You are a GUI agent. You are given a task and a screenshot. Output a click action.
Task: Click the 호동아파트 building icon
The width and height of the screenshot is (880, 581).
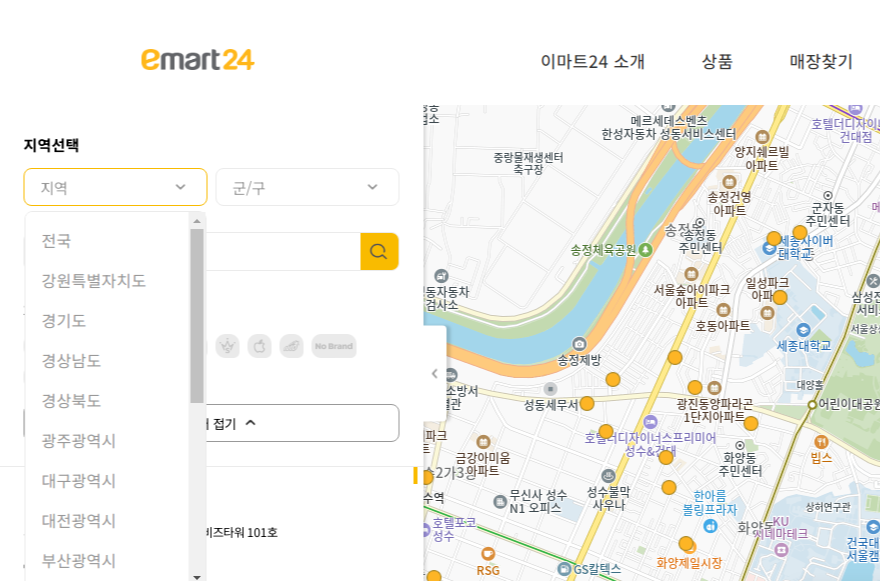pyautogui.click(x=724, y=310)
